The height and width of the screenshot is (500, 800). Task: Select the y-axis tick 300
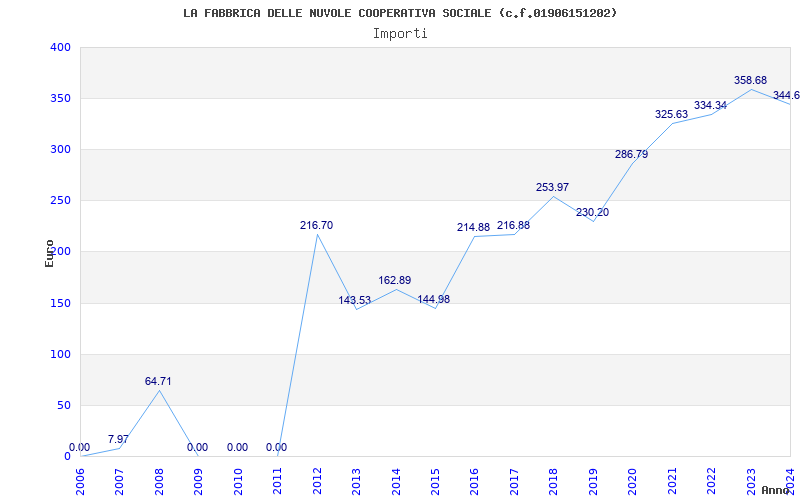[x=60, y=149]
